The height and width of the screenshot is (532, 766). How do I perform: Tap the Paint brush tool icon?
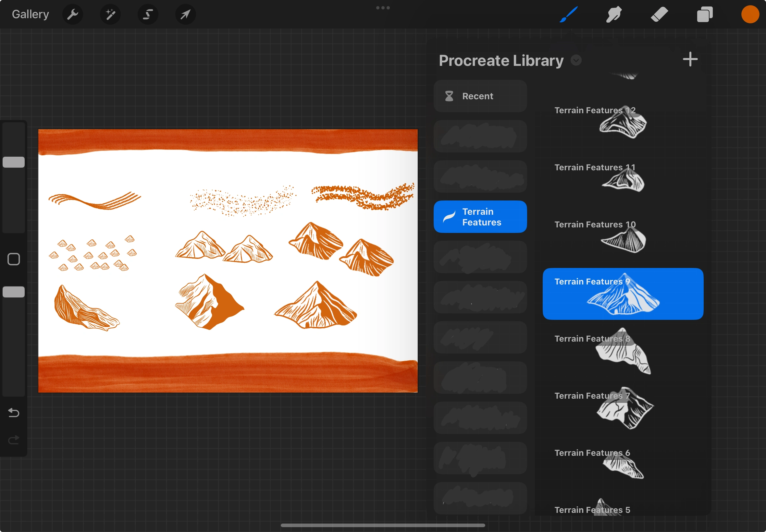[569, 14]
